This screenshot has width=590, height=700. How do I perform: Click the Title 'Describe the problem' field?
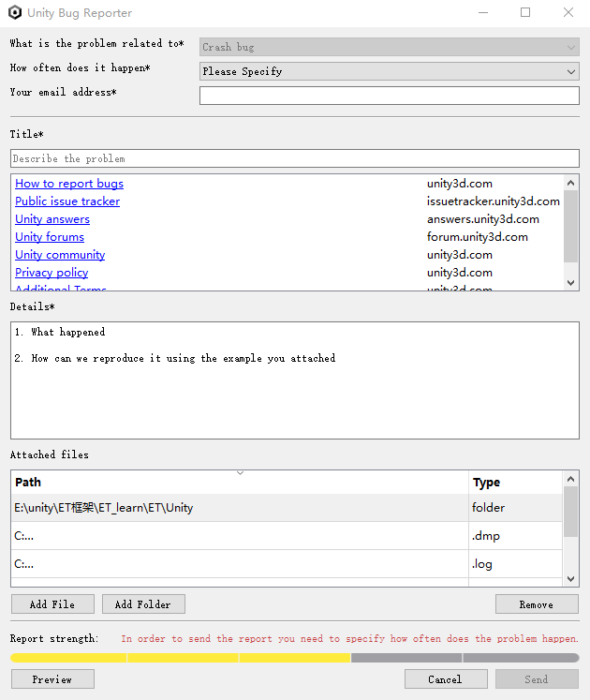[x=295, y=158]
